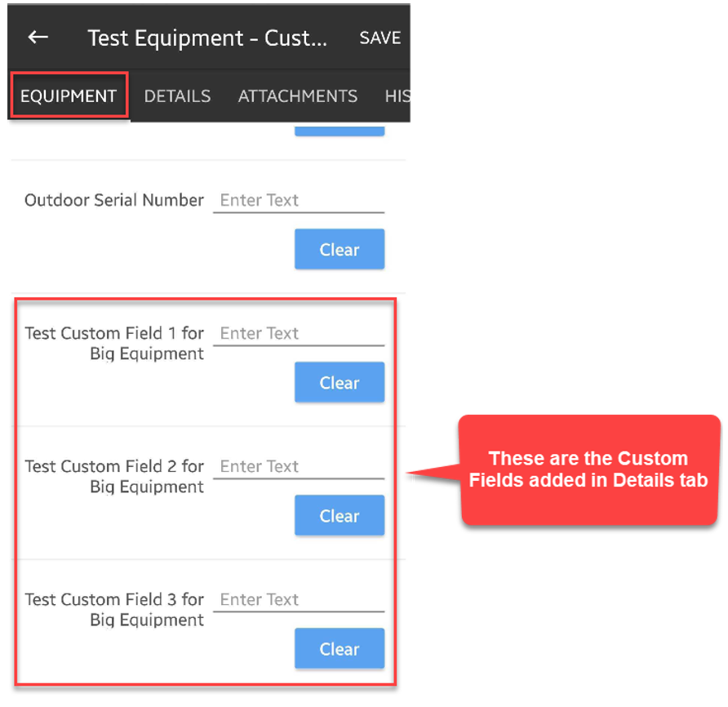The image size is (728, 707).
Task: Click the Test Custom Field 2 label
Action: click(114, 477)
